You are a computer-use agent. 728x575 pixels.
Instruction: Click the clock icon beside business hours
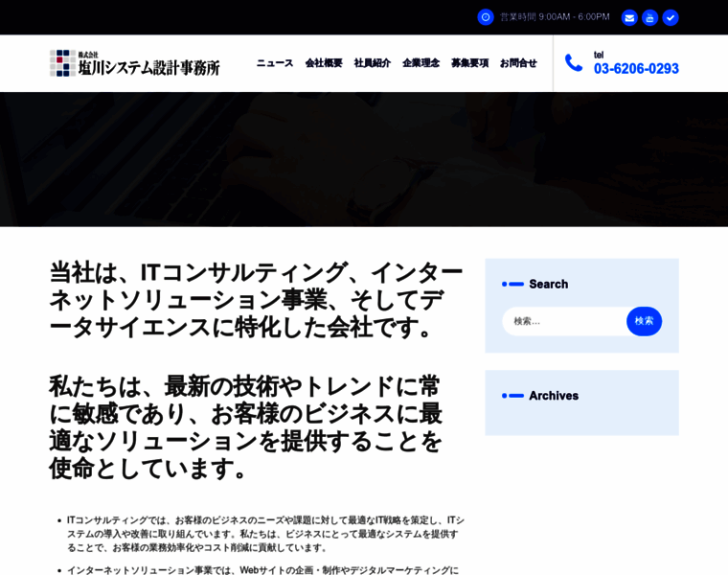click(486, 17)
